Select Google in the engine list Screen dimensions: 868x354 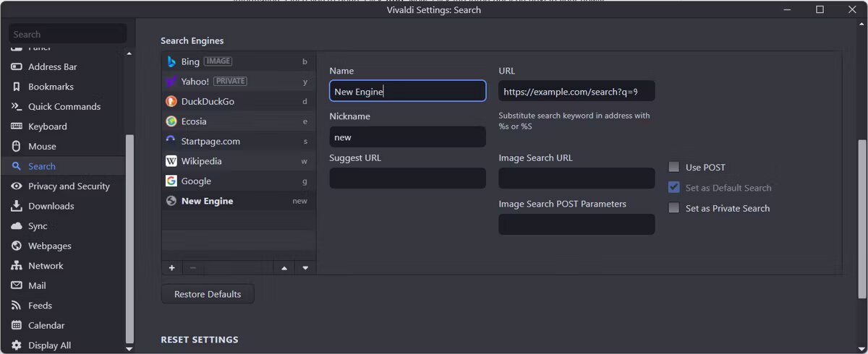point(238,181)
